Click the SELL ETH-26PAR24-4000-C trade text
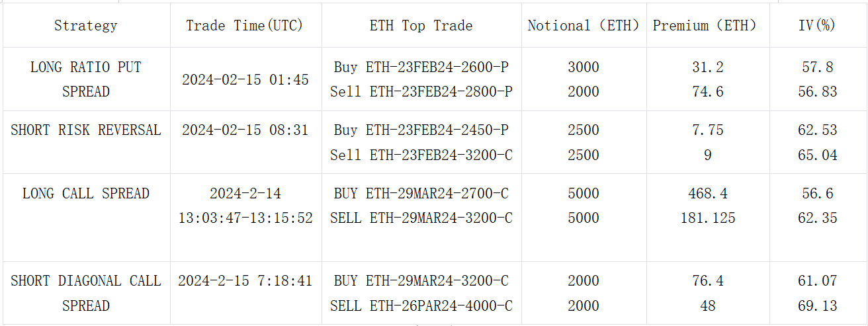868x326 pixels. click(x=421, y=306)
